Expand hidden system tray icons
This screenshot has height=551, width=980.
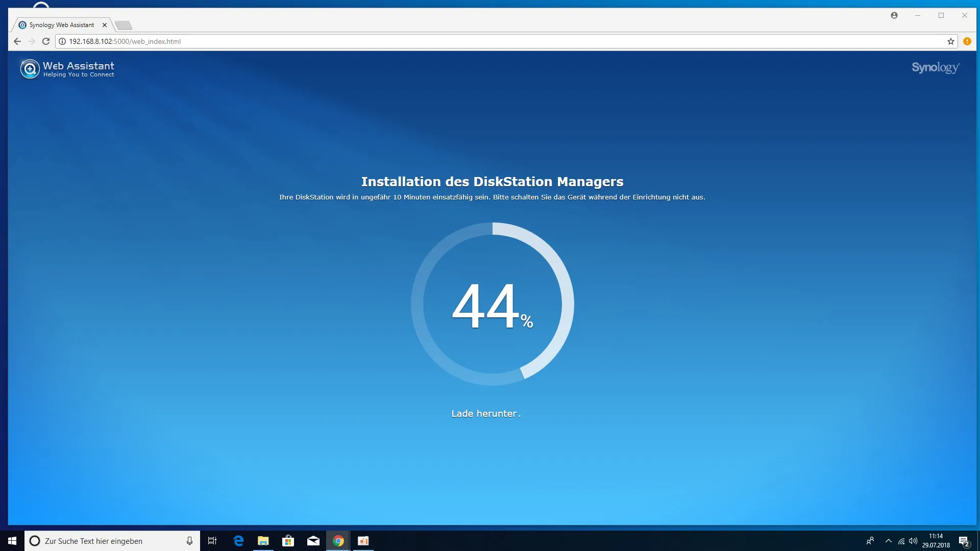pos(889,541)
